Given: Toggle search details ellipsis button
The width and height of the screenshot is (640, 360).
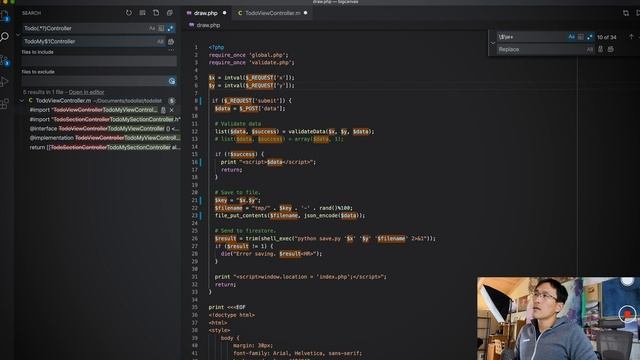Looking at the screenshot, I should click(171, 50).
